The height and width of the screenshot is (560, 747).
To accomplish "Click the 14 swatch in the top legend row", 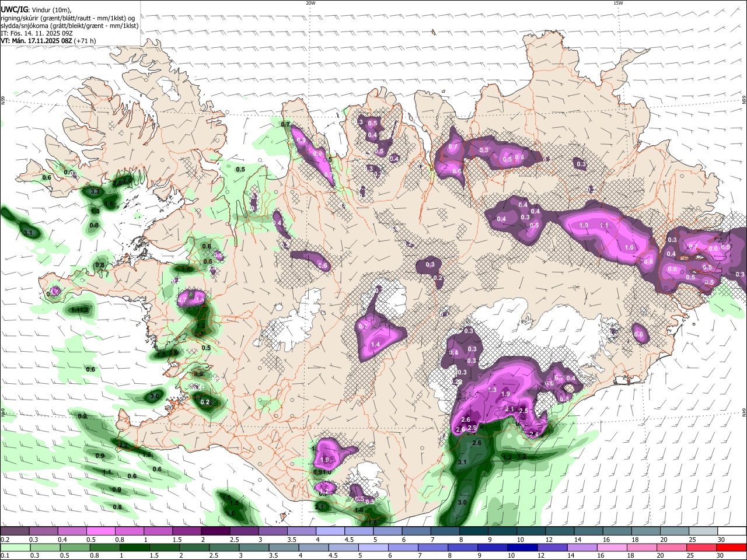I will click(588, 531).
